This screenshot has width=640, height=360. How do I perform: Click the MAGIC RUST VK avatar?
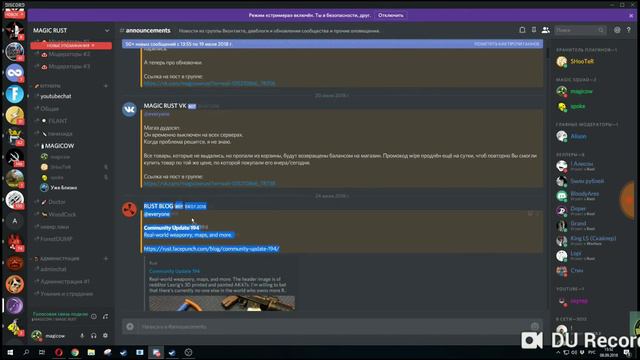129,109
